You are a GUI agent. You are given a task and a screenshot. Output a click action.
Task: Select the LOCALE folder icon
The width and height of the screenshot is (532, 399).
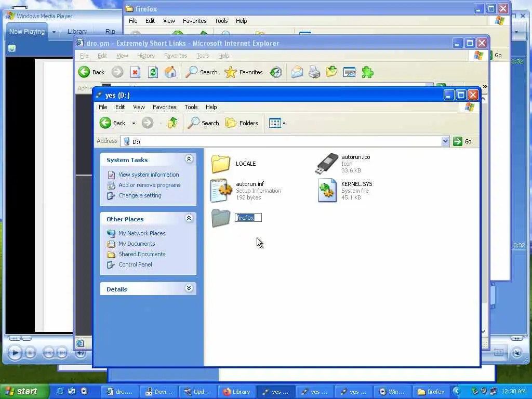(x=220, y=164)
